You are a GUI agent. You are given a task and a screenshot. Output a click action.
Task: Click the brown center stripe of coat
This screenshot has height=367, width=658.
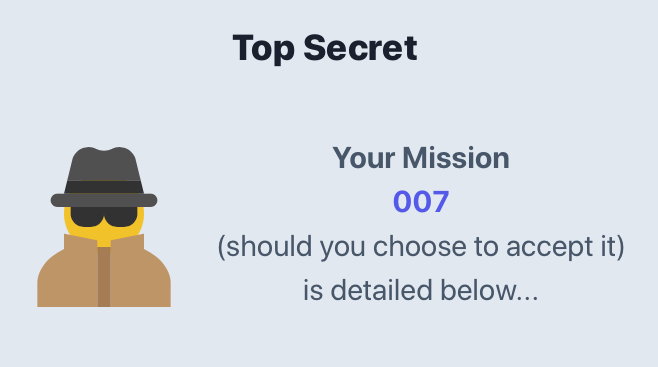[x=104, y=277]
